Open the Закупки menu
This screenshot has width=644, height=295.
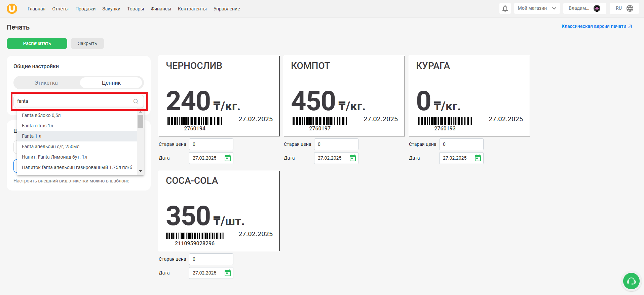coord(111,9)
